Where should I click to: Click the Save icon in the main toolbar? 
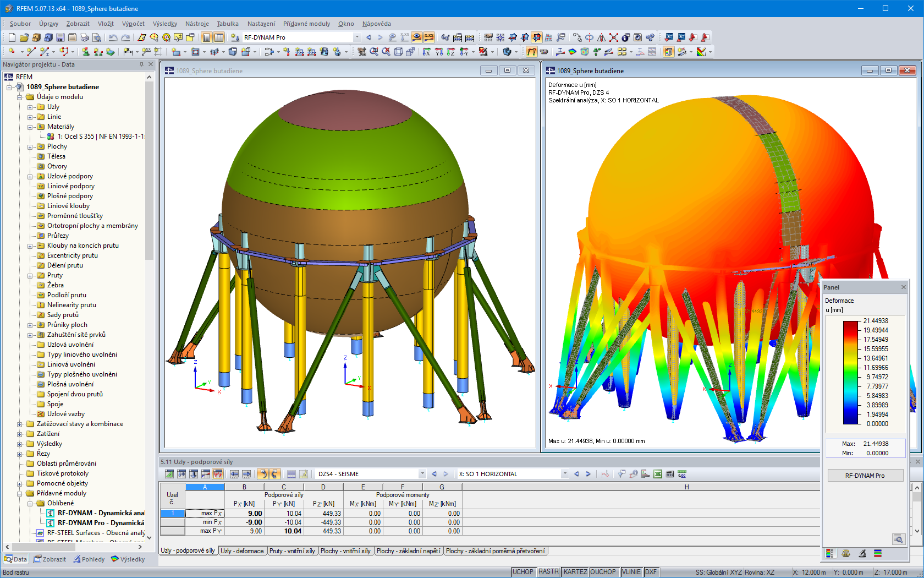click(x=61, y=37)
